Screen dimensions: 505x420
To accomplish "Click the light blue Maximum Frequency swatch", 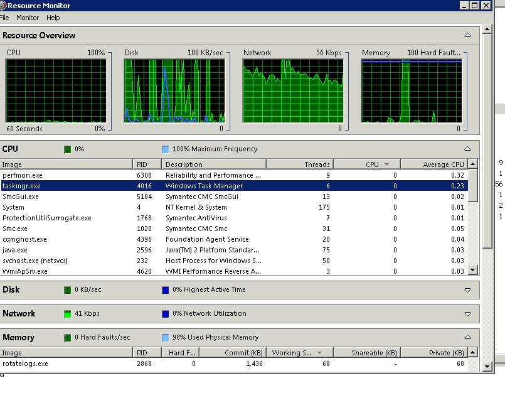I will [165, 149].
